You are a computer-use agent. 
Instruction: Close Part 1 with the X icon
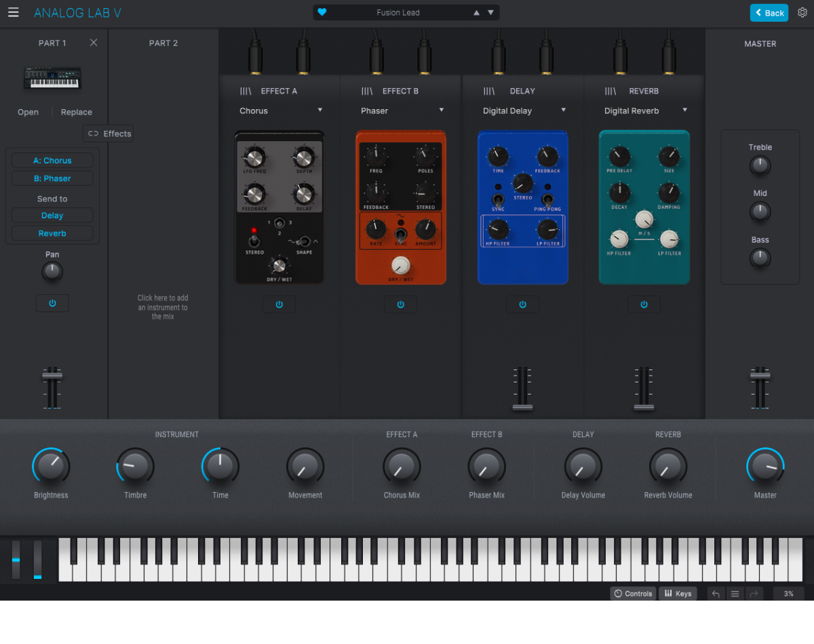[x=94, y=43]
